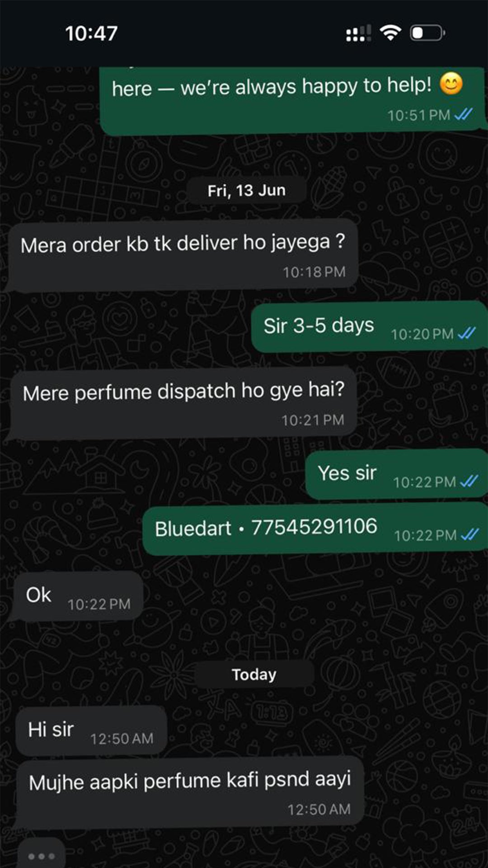Tap the battery level indicator
Image resolution: width=488 pixels, height=868 pixels.
pos(427,33)
